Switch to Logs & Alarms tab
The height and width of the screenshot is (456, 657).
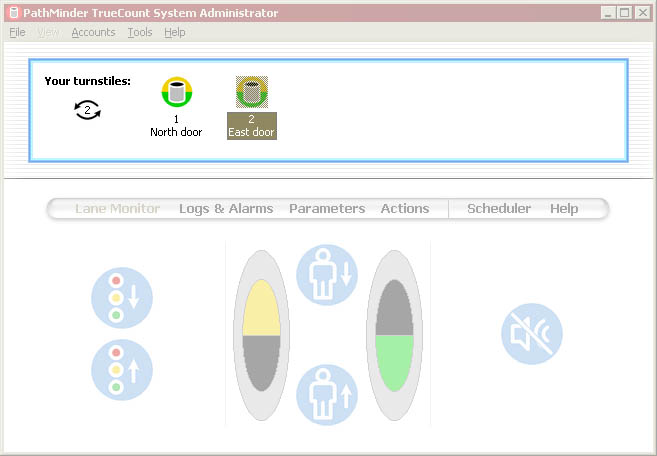pos(226,209)
